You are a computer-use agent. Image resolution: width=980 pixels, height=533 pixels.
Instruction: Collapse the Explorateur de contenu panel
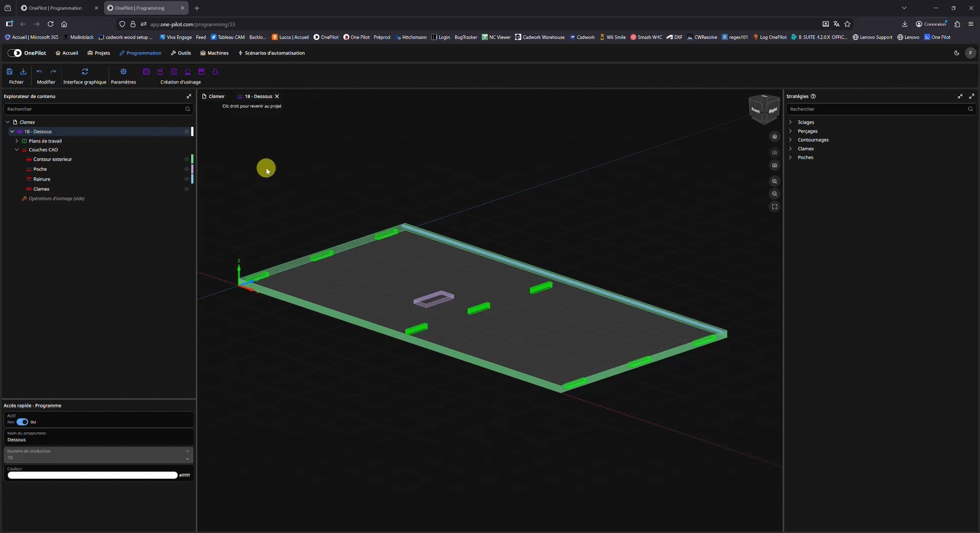pos(189,96)
